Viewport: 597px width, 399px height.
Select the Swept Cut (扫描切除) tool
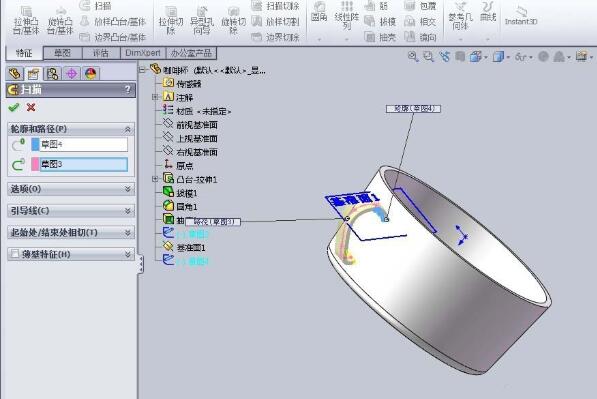[x=276, y=6]
